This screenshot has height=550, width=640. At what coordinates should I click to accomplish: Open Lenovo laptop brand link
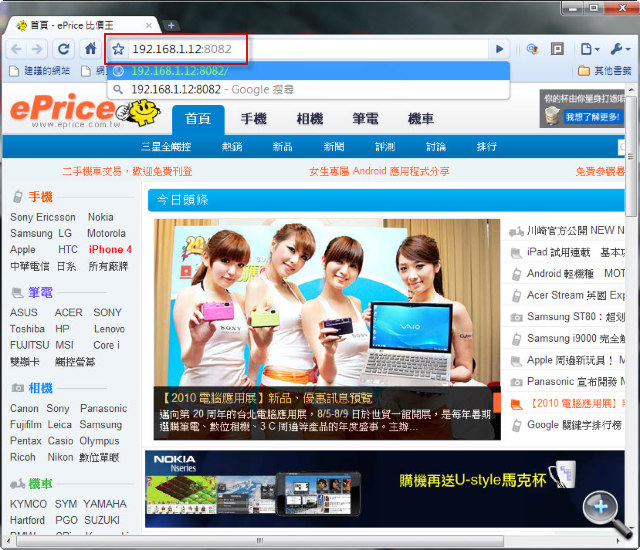pos(109,329)
